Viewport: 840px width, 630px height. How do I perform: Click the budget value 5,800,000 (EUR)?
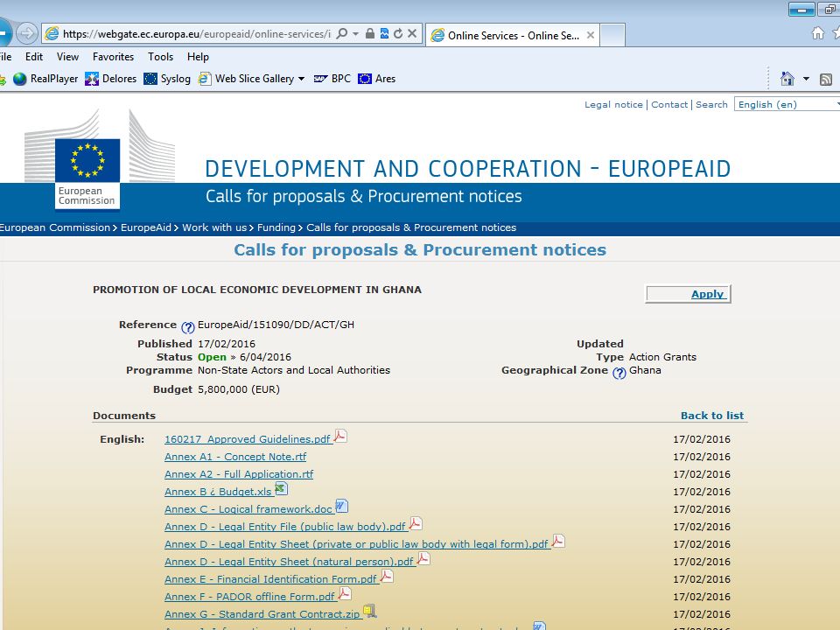pyautogui.click(x=239, y=389)
